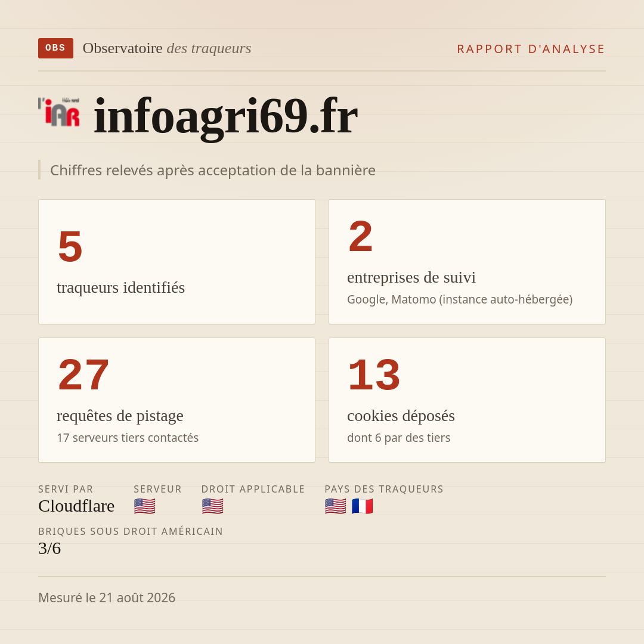Click the Google, Matomo company list text
This screenshot has width=644, height=644.
tap(460, 299)
